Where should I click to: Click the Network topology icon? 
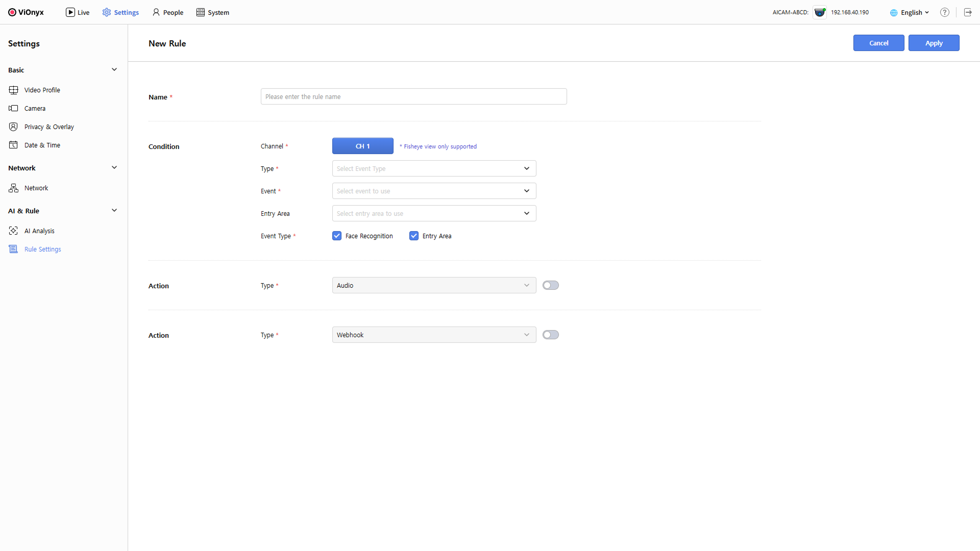click(14, 188)
